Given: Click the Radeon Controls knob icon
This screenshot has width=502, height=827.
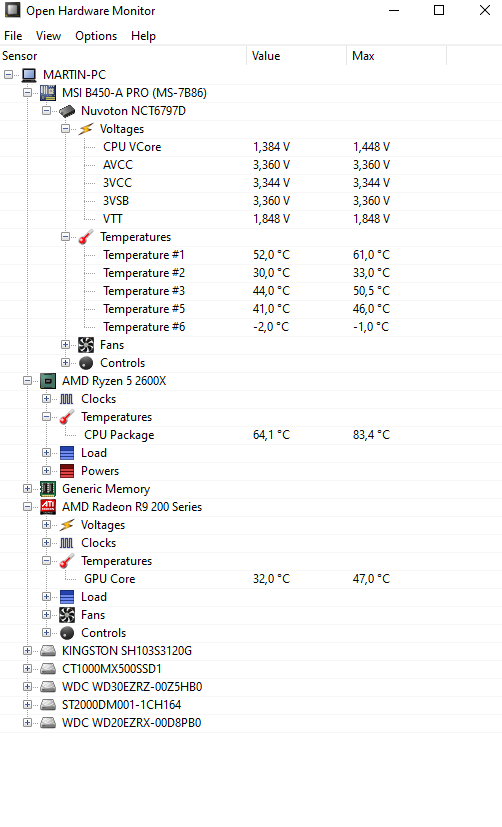Looking at the screenshot, I should (x=67, y=633).
